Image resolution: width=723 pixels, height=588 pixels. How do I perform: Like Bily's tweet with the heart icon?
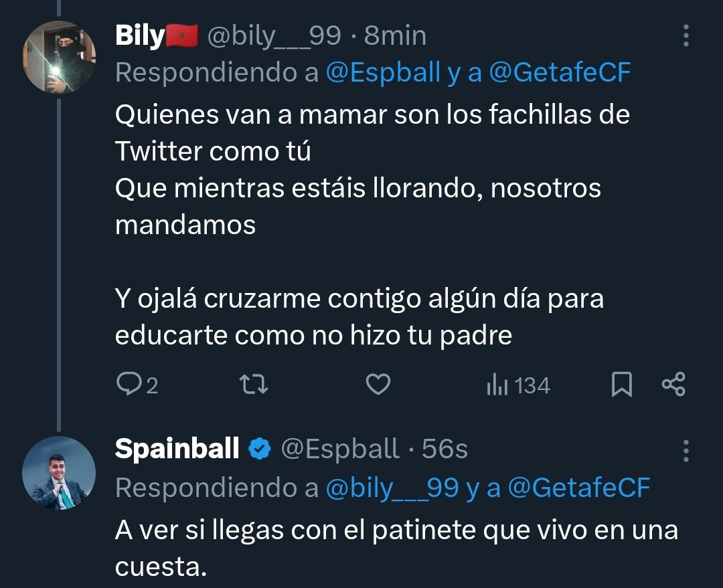[379, 385]
